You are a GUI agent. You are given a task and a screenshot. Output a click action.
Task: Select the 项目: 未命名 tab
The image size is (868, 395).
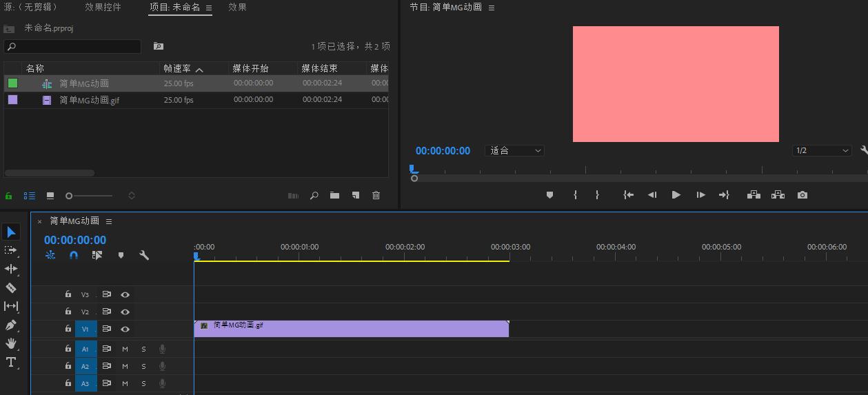tap(175, 7)
